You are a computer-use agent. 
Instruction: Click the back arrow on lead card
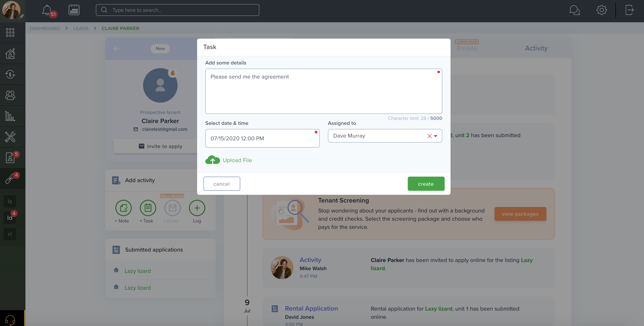116,49
